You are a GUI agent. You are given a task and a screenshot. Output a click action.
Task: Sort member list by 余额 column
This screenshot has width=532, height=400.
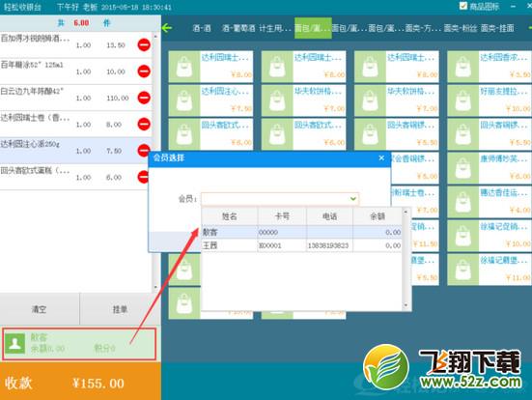click(378, 216)
